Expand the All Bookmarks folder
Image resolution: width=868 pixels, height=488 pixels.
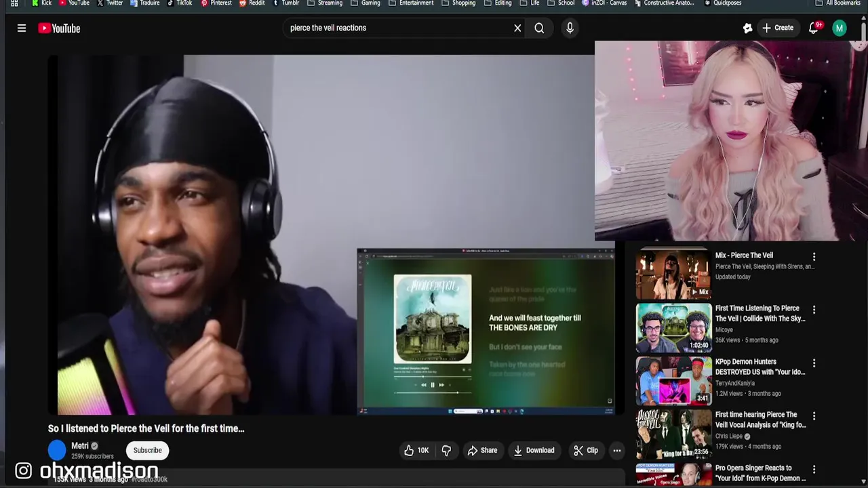pyautogui.click(x=838, y=3)
